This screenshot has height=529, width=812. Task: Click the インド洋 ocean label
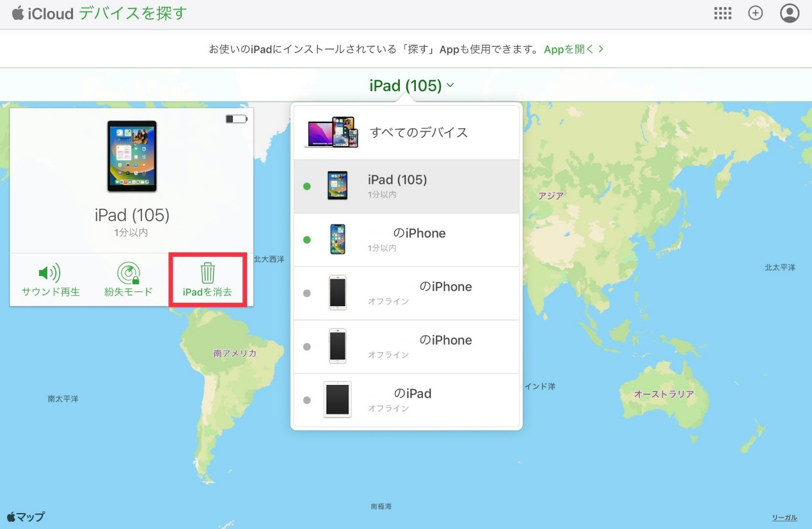coord(540,387)
